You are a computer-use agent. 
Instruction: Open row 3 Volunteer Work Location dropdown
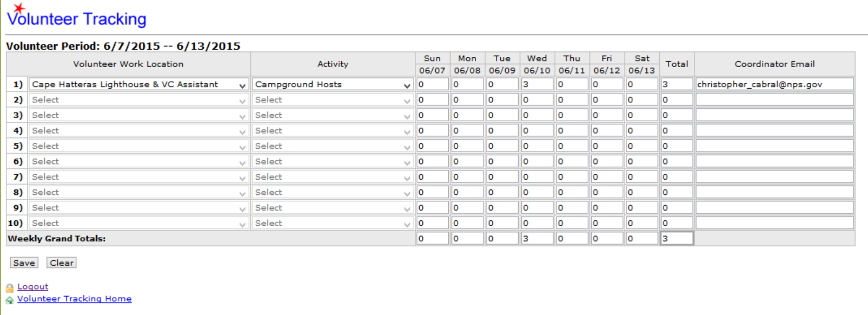[x=138, y=115]
